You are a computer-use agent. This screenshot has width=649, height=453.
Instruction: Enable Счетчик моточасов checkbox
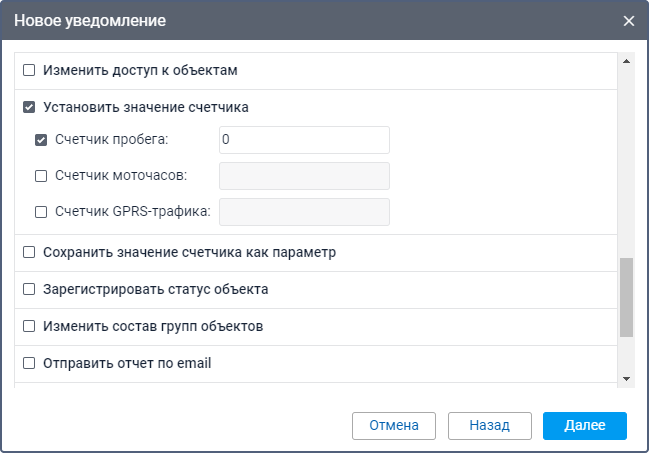[41, 177]
